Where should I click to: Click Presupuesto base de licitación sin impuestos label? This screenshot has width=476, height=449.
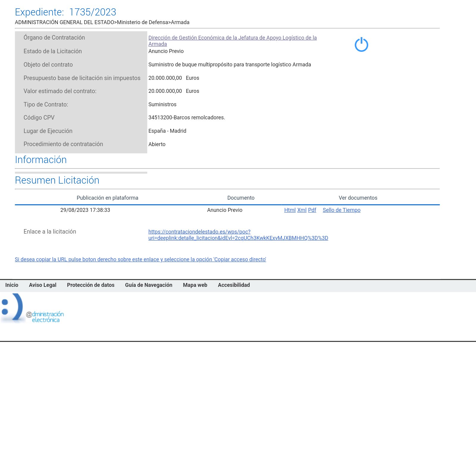pos(82,78)
